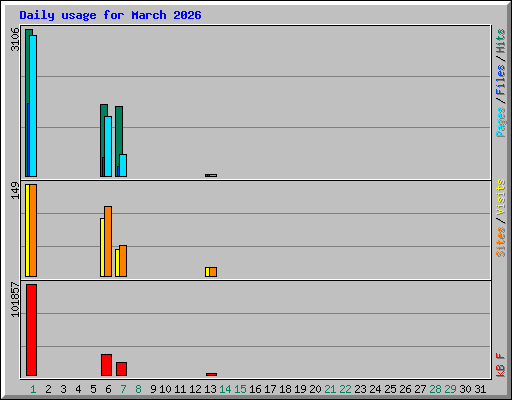The width and height of the screenshot is (512, 400).
Task: Click the cyan pages bar for day 1
Action: click(x=33, y=106)
